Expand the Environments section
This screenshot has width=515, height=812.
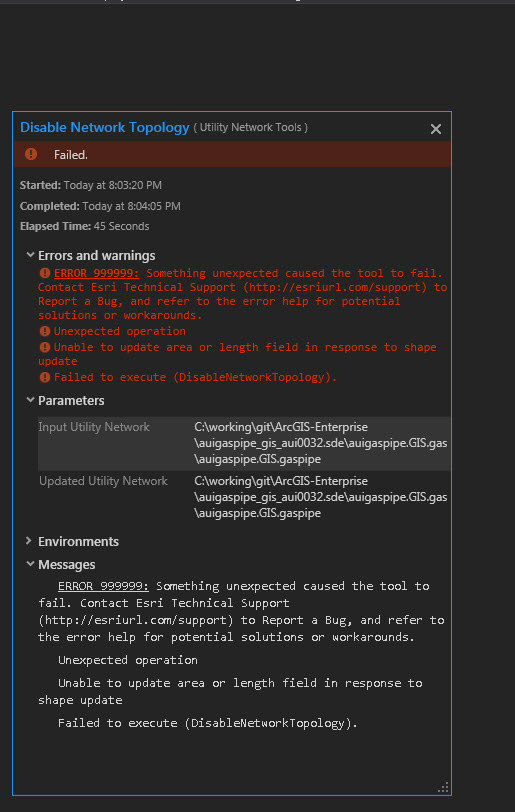29,541
